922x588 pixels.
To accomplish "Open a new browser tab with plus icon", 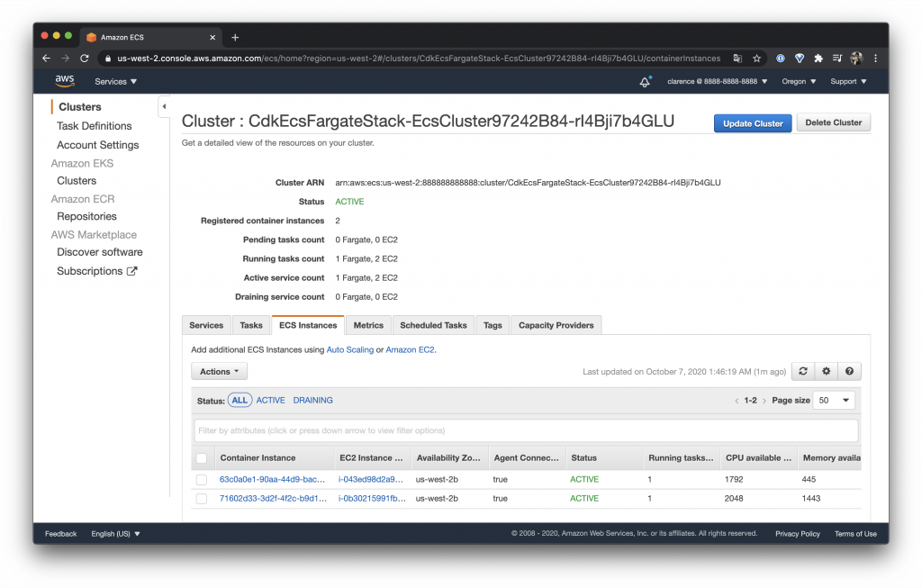I will click(x=235, y=37).
